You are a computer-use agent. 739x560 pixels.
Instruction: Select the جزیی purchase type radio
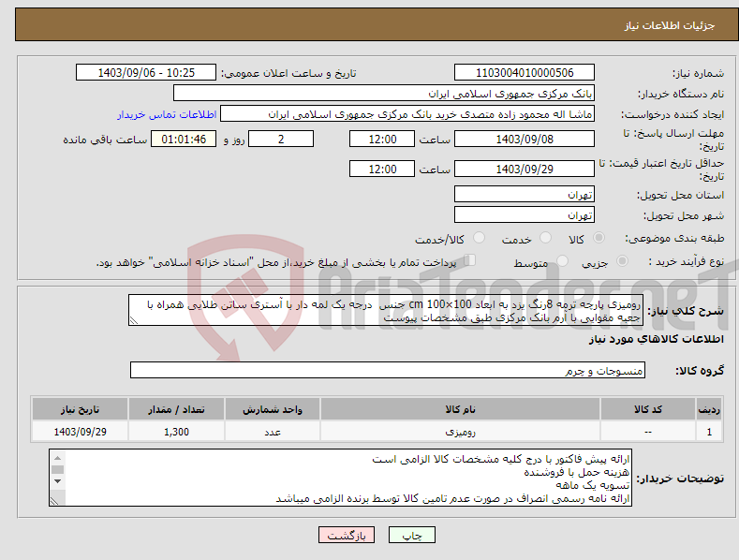click(x=622, y=260)
